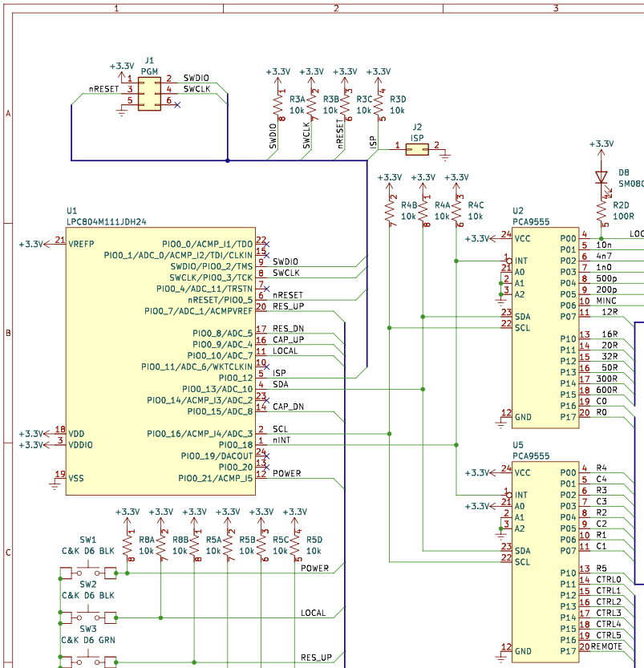The image size is (644, 668).
Task: Select the R3B pull-up resistor symbol
Action: [312, 105]
